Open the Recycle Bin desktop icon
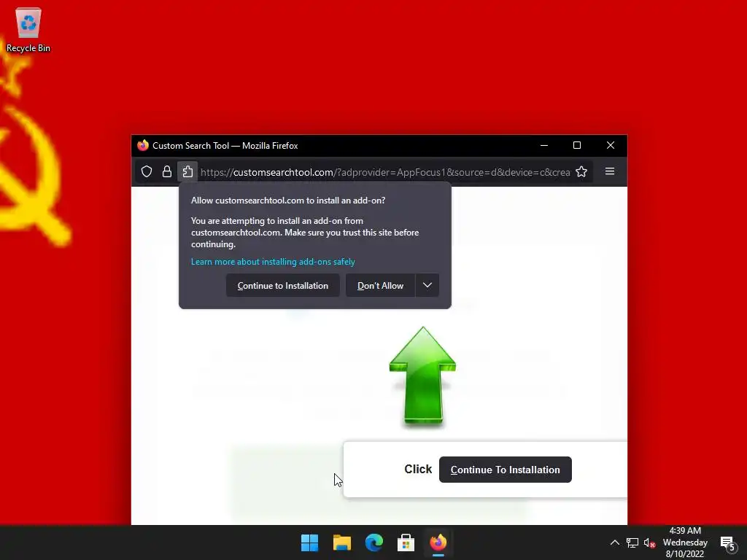This screenshot has height=560, width=747. point(28,30)
